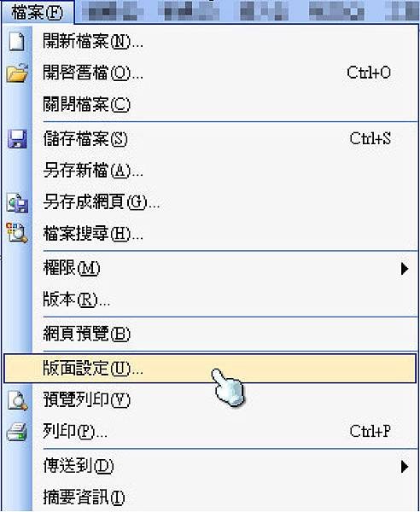Click the File Search magnifier icon
Screen dimensions: 420x512
coord(17,233)
